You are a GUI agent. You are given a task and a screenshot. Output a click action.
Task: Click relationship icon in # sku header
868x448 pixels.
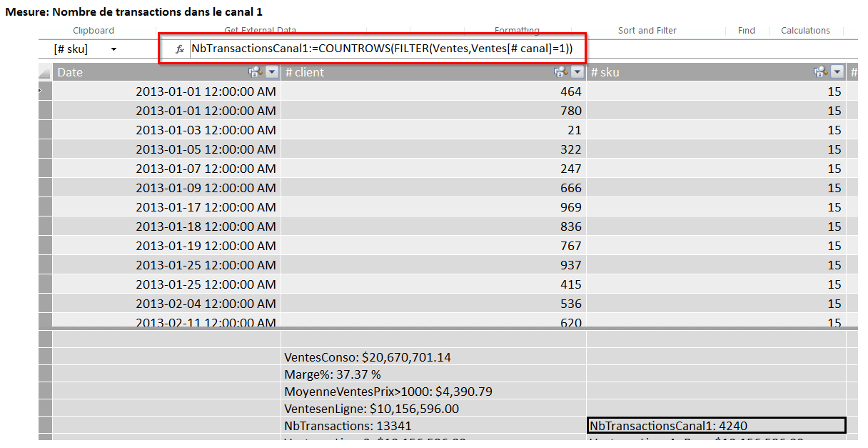tap(820, 72)
